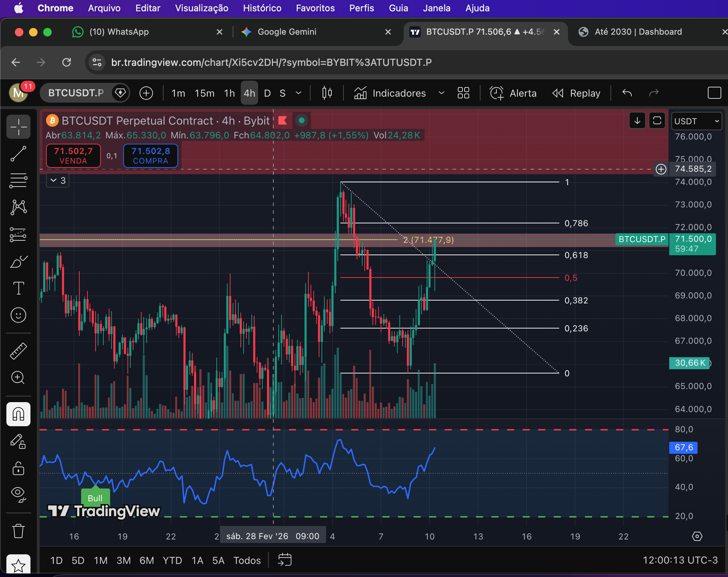Viewport: 728px width, 577px height.
Task: Select the trend line drawing tool
Action: point(18,154)
